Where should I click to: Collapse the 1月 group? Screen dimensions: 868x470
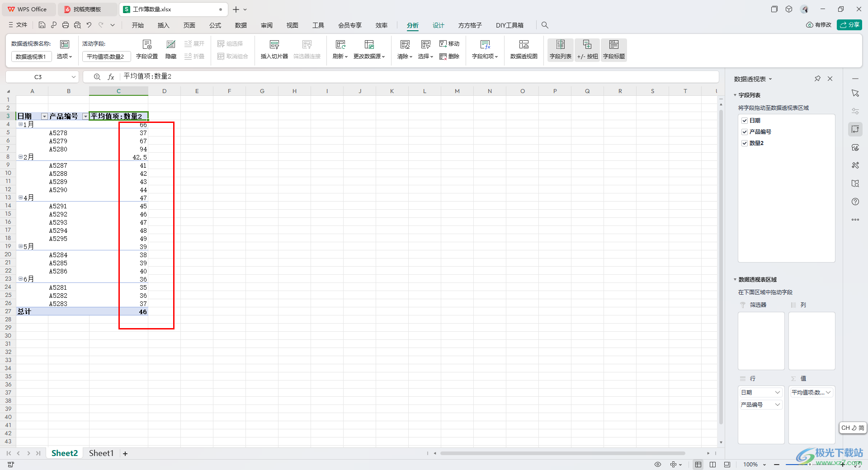20,124
